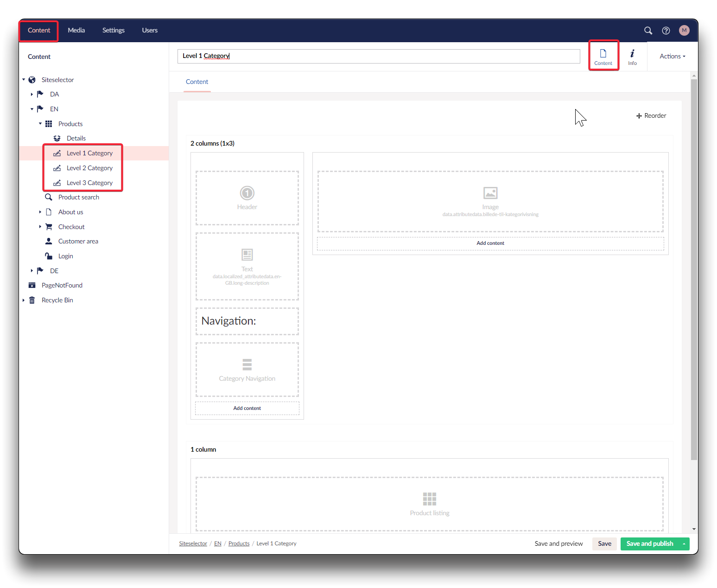This screenshot has width=717, height=588.
Task: Click the Header grid editor block
Action: tap(247, 198)
